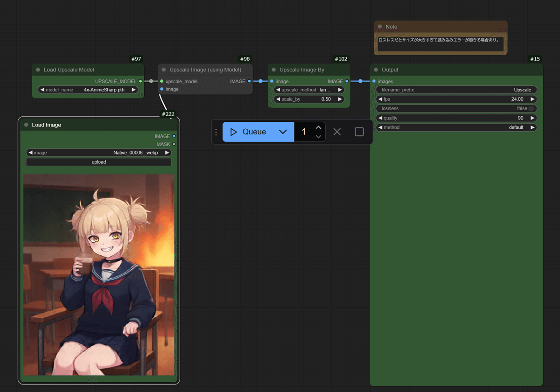The height and width of the screenshot is (392, 560).
Task: Click the link midpoint between #102 and Output
Action: [360, 81]
